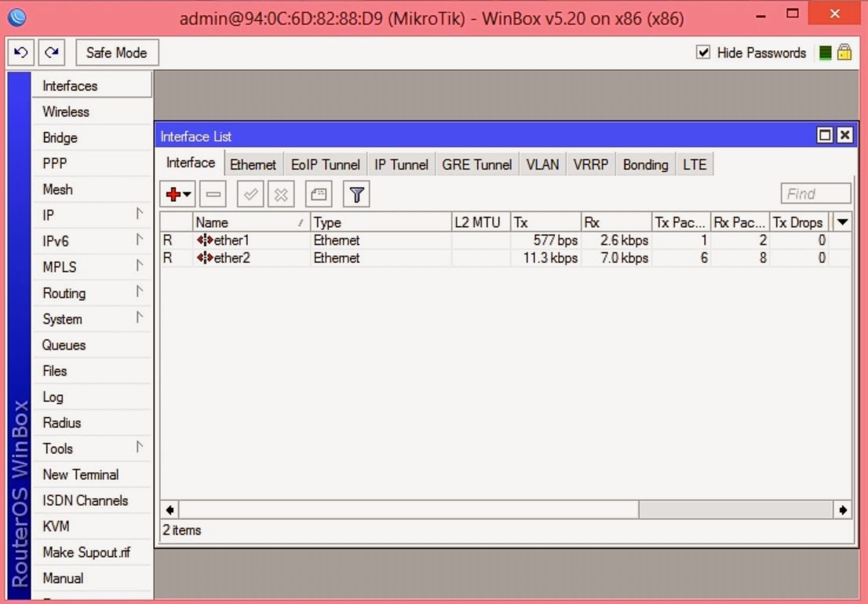Viewport: 868px width, 604px height.
Task: Open the Interfaces menu
Action: (x=92, y=86)
